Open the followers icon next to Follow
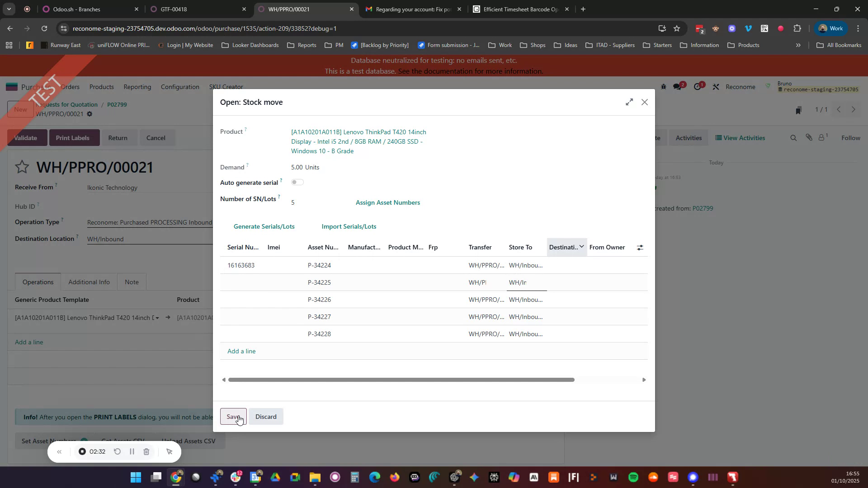Viewport: 868px width, 488px height. click(x=822, y=137)
